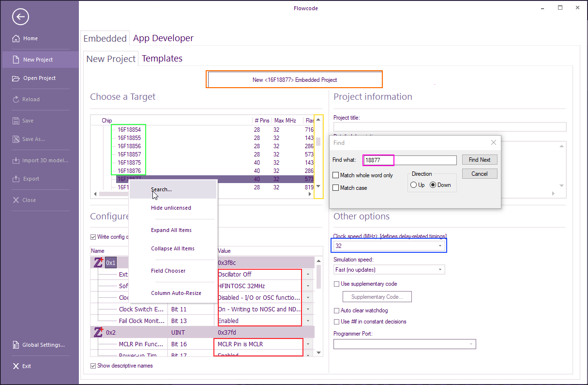This screenshot has height=385, width=588.
Task: Open the Clock speed (MHz) dropdown
Action: click(x=440, y=246)
